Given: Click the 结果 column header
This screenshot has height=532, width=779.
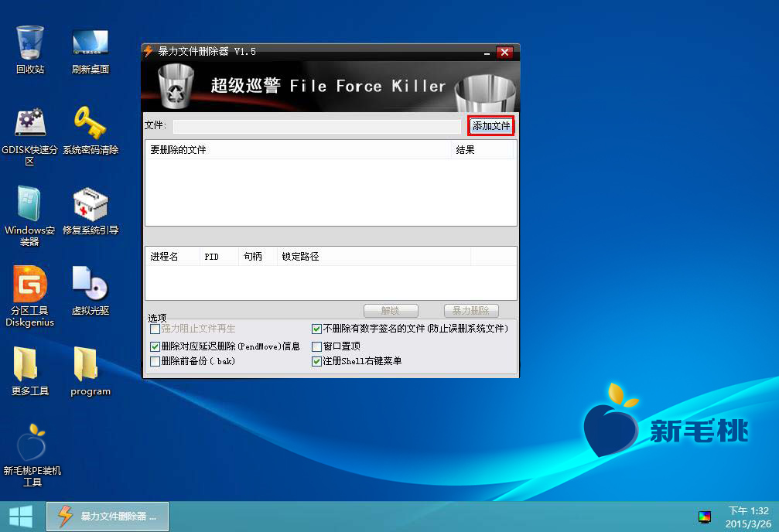Looking at the screenshot, I should 483,149.
